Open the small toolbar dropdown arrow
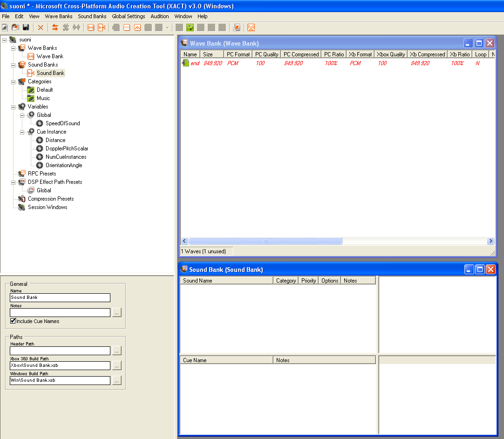The image size is (504, 439). [168, 27]
